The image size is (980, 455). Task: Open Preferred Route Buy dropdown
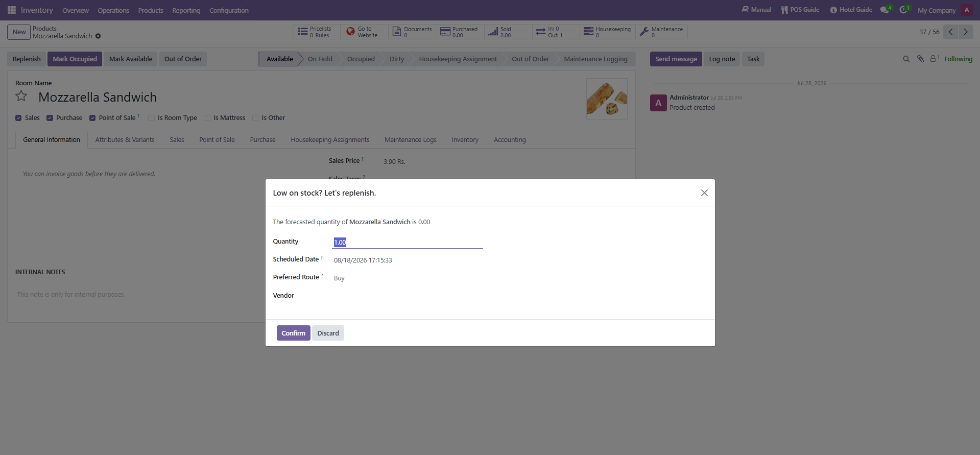pos(408,278)
